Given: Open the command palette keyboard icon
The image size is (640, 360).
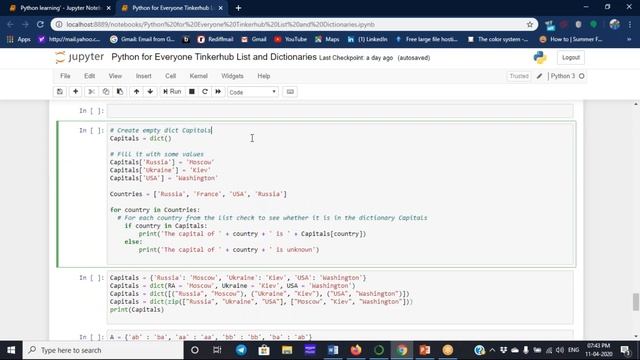Looking at the screenshot, I should [x=290, y=92].
